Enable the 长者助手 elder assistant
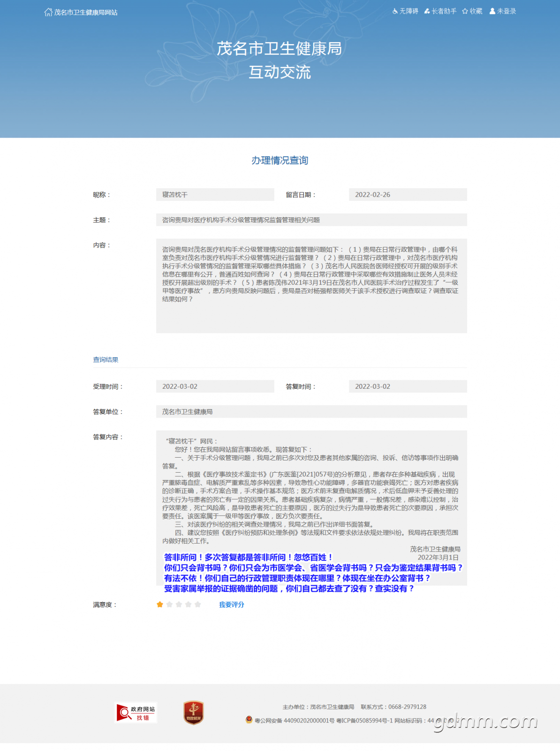This screenshot has width=560, height=751. (440, 11)
